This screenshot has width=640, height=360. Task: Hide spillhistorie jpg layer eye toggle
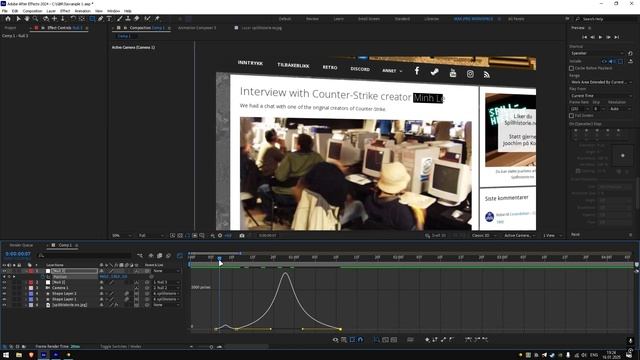click(x=4, y=305)
